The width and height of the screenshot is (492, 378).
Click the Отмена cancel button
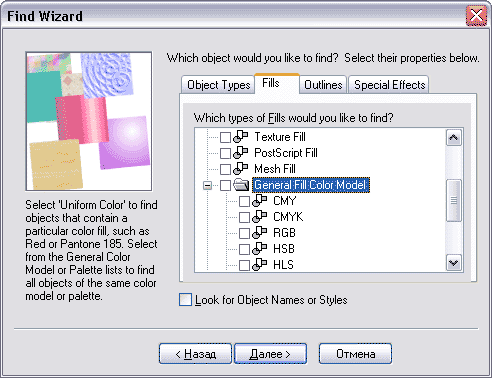tap(355, 354)
